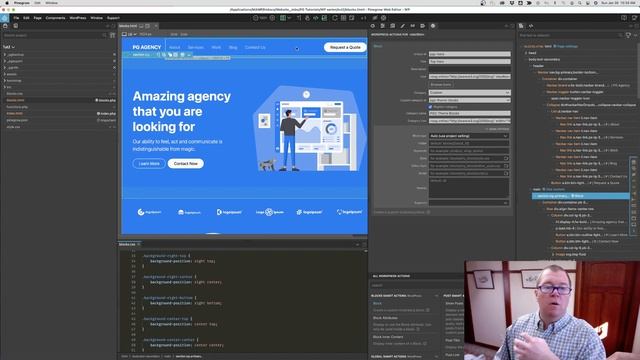Open index.html in the project list
Viewport: 640px width, 360px height.
point(15,113)
